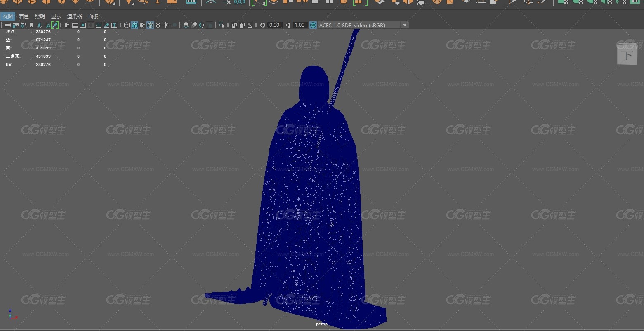The height and width of the screenshot is (331, 644).
Task: Toggle the Resolution Gate overlay
Action: (83, 25)
